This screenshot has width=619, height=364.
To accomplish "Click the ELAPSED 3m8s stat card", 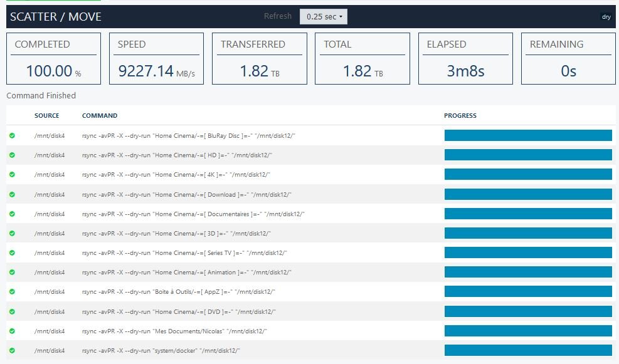I will coord(465,58).
